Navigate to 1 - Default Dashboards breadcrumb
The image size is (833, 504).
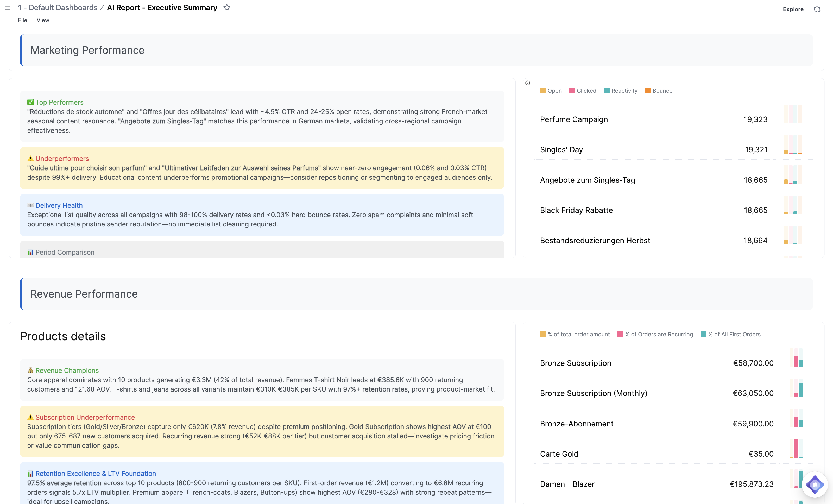pos(57,8)
